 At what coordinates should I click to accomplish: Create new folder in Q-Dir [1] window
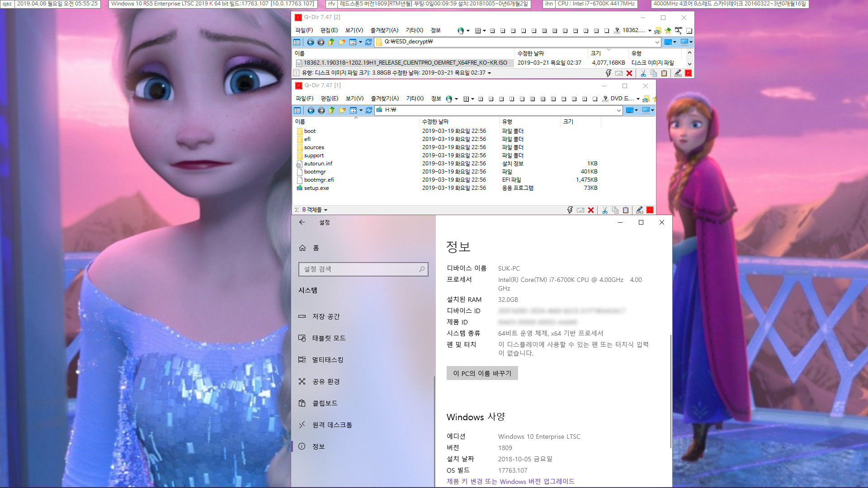pyautogui.click(x=342, y=110)
